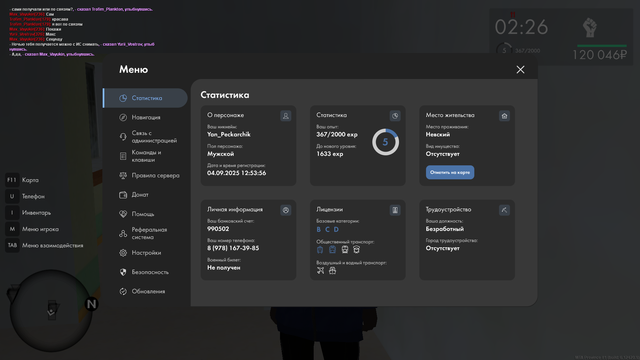The height and width of the screenshot is (360, 640).
Task: Click the I Инвентарь hint
Action: point(29,213)
